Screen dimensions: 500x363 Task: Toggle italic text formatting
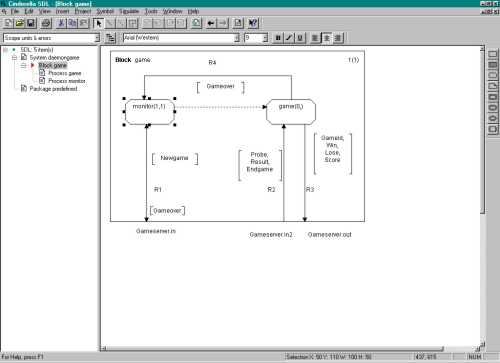pos(289,38)
